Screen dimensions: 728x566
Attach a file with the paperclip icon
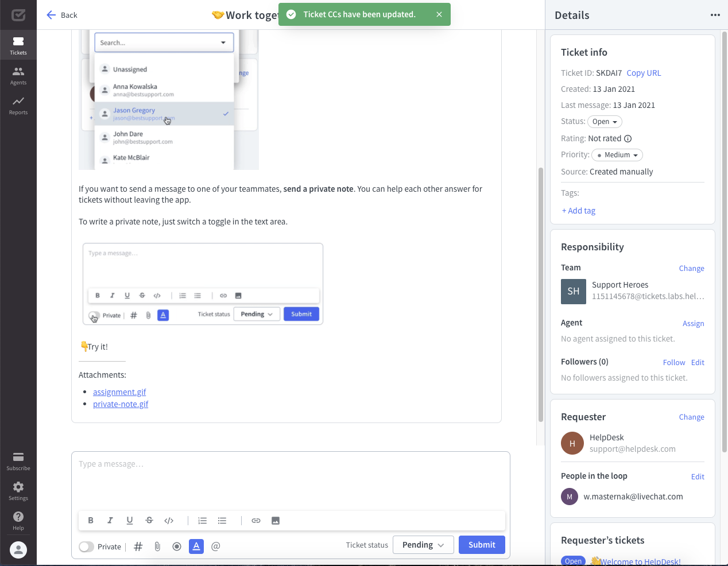[157, 546]
